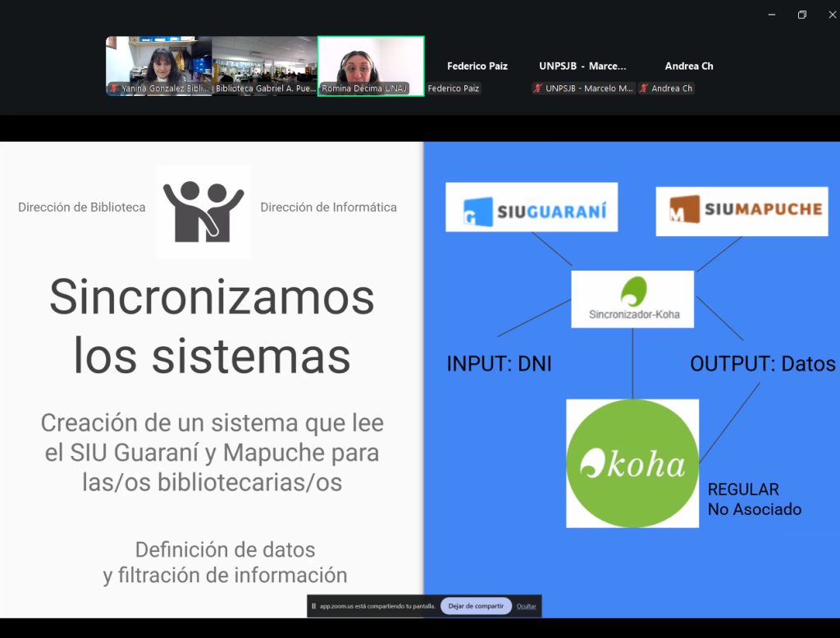Click Dejar de compartir button

coord(476,606)
